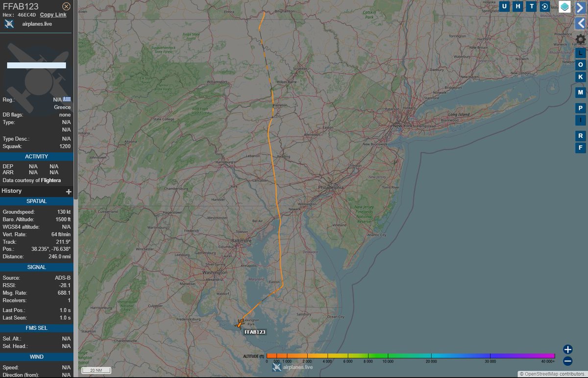Select the SIGNAL section header
This screenshot has width=588, height=378.
[x=37, y=267]
